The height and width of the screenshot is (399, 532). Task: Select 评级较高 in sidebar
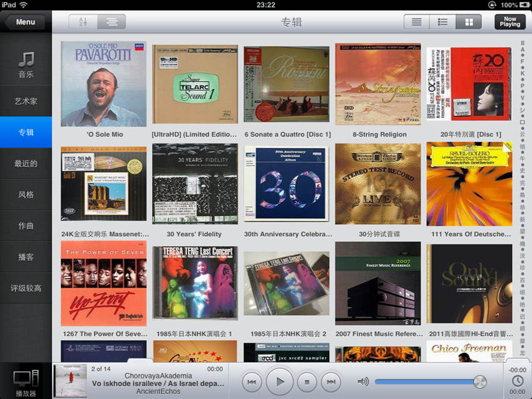pos(26,288)
